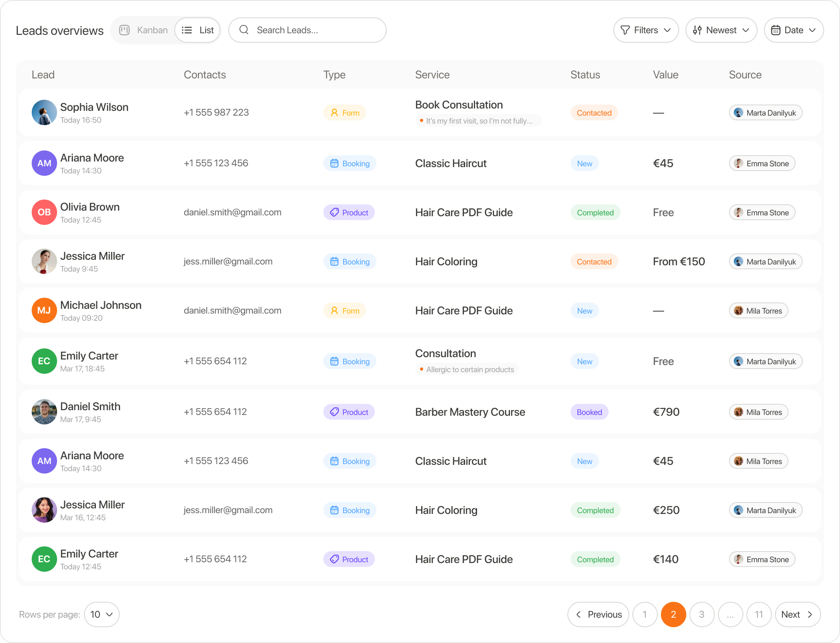Go to page 3
Screen dimensions: 840x643
702,614
